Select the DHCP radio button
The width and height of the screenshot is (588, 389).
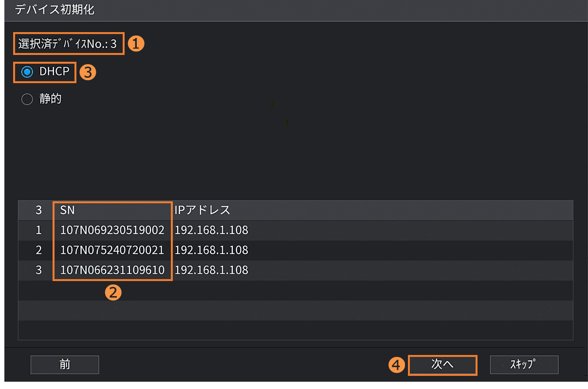pos(27,72)
